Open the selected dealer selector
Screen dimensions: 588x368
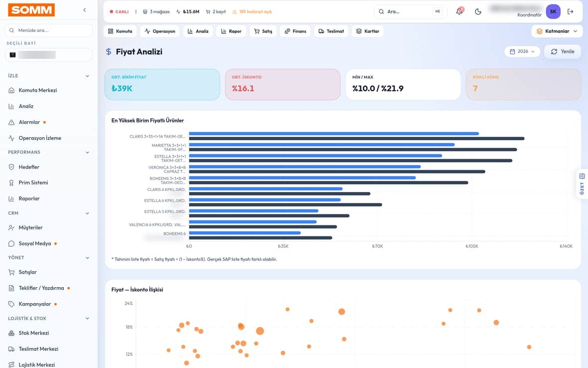point(49,55)
